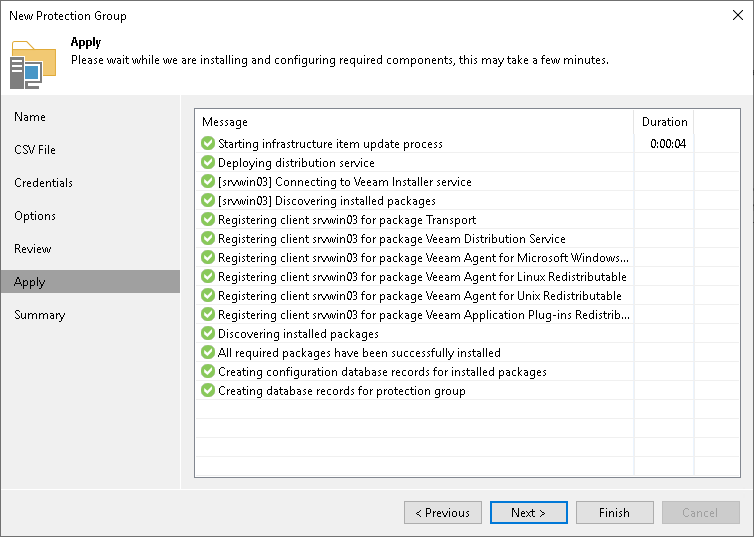754x537 pixels.
Task: Click check icon for Veeam Distribution Service row
Action: 208,238
